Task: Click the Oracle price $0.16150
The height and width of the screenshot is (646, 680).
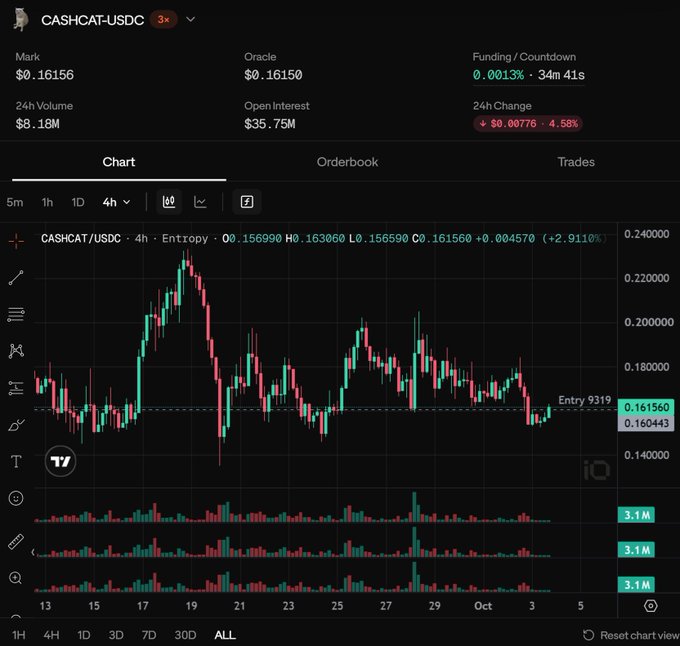Action: click(x=273, y=75)
